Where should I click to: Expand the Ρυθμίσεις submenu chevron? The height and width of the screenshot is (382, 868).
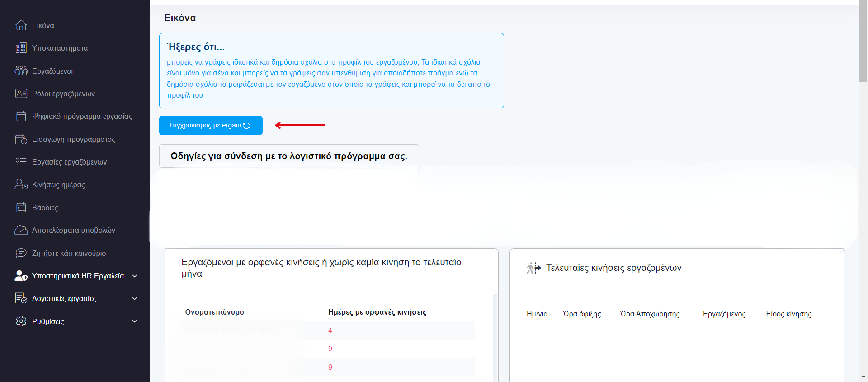point(134,321)
